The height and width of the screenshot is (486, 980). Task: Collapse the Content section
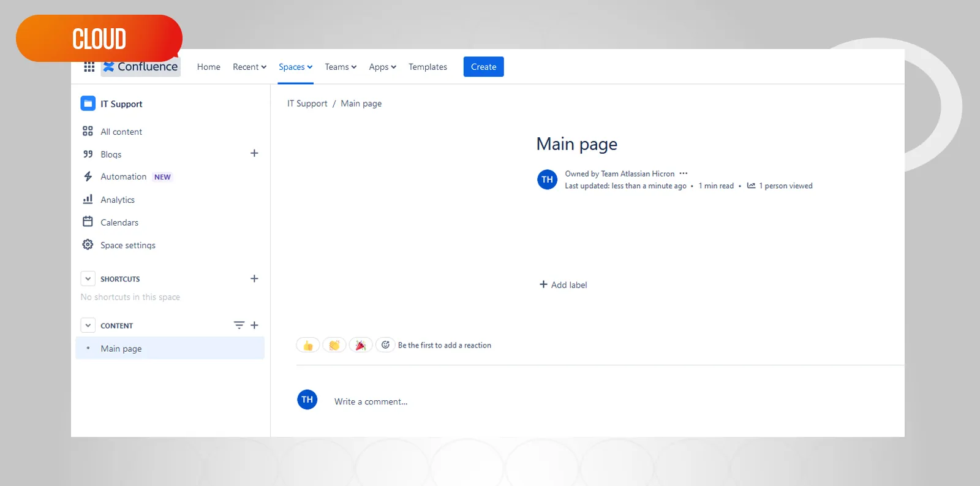(x=88, y=325)
